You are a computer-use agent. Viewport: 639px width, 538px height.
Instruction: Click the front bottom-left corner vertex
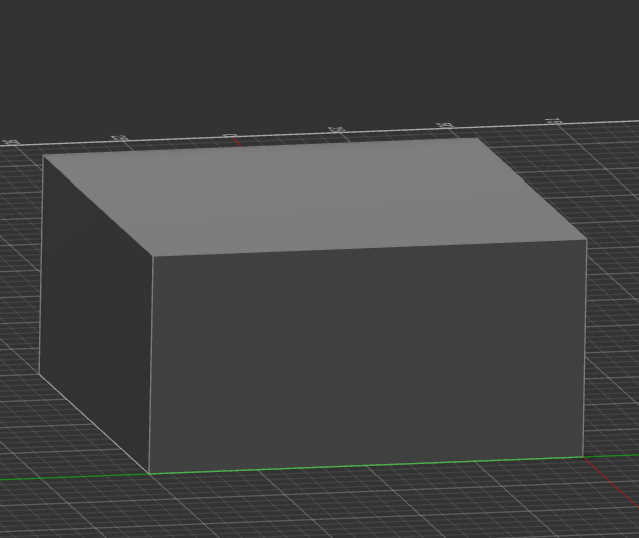pyautogui.click(x=149, y=473)
